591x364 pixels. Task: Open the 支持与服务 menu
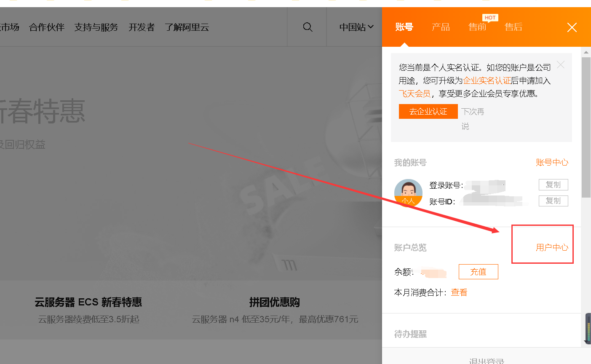[x=96, y=27]
